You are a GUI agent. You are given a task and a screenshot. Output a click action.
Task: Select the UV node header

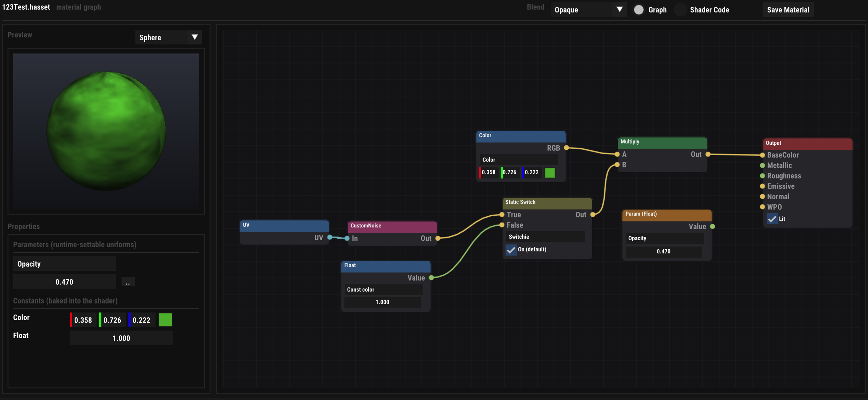285,226
